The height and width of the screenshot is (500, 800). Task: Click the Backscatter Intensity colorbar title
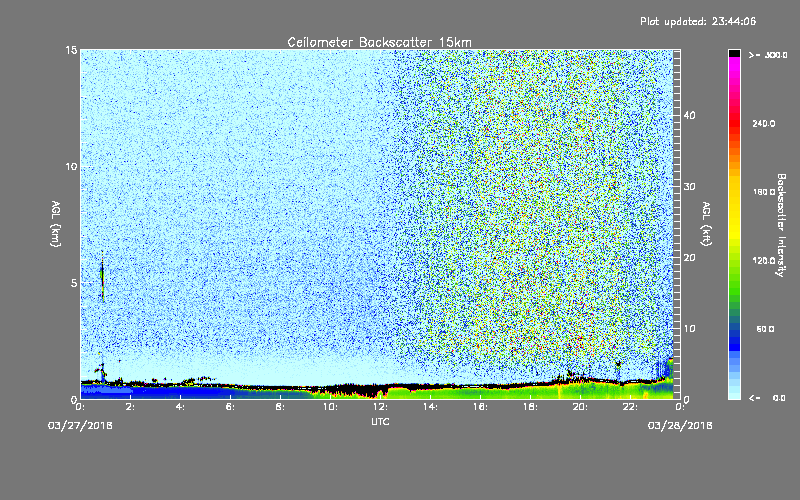[780, 225]
